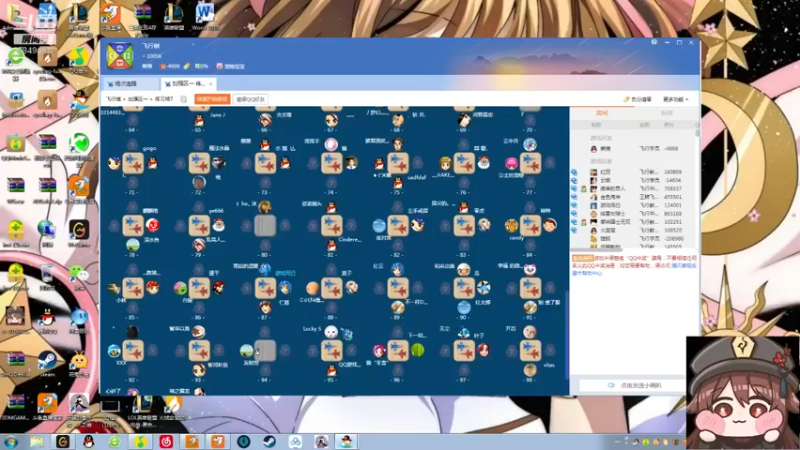Screen dimensions: 800x450
Task: Switch to the orange 房间 side-panel tab
Action: click(602, 113)
